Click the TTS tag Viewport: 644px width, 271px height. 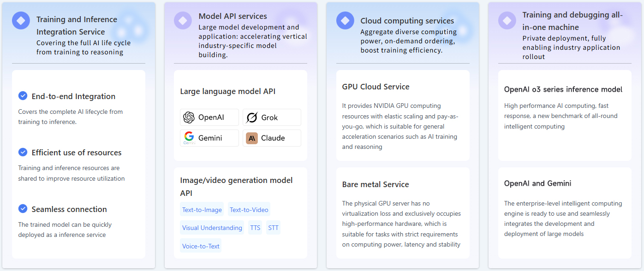tap(255, 228)
